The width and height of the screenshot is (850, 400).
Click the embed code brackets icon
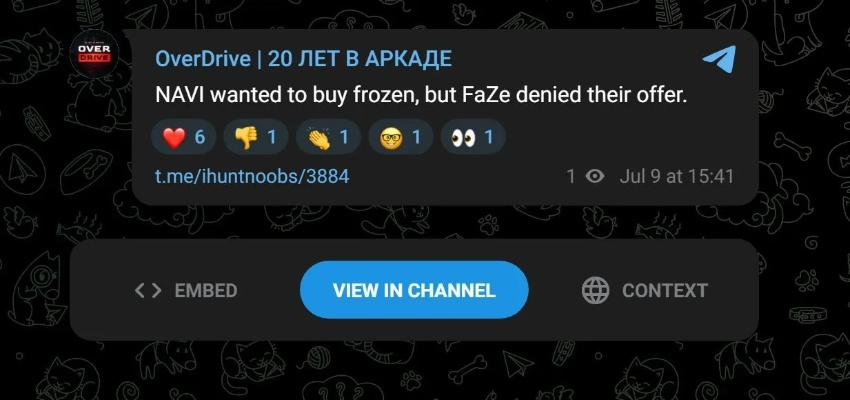[148, 291]
